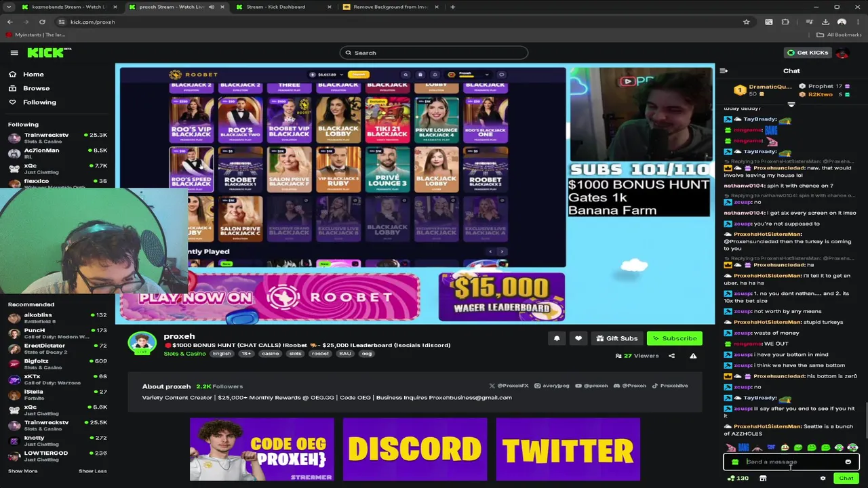
Task: Open the Kick hamburger menu
Action: (x=14, y=53)
